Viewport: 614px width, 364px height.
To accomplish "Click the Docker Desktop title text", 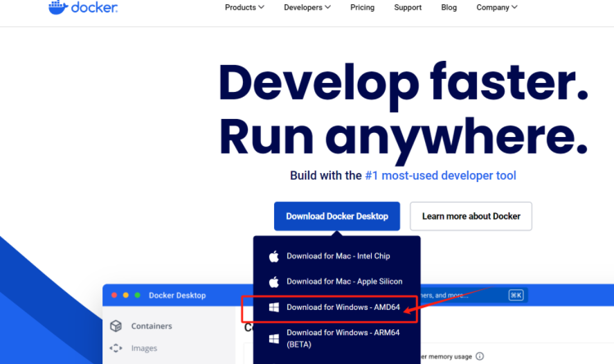I will click(x=177, y=295).
